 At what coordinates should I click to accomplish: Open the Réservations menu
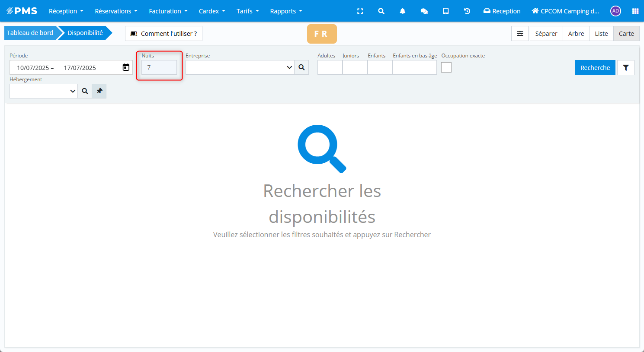click(x=116, y=11)
